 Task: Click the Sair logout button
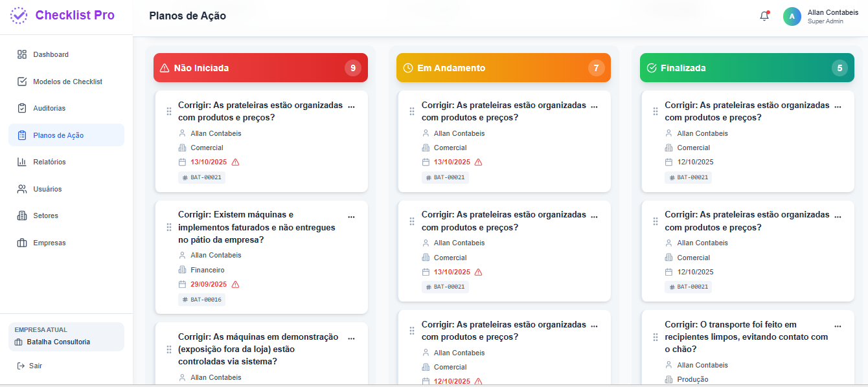pos(30,366)
